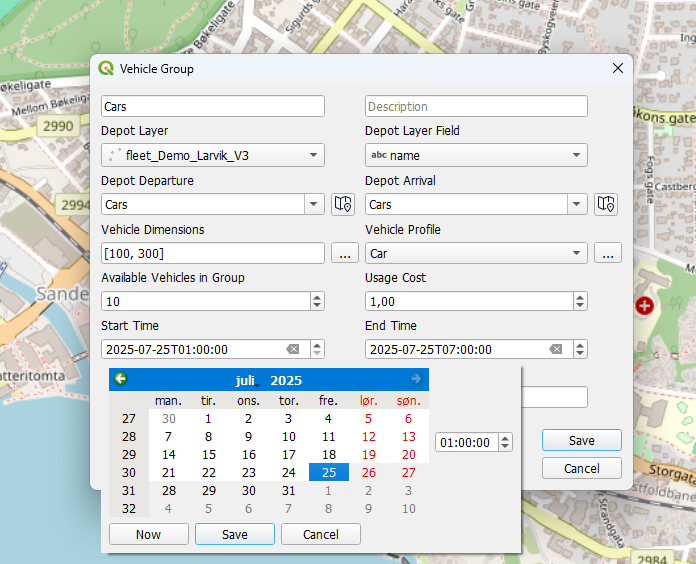Screen dimensions: 696x564
Task: Clear the Start Time field value
Action: [x=293, y=349]
